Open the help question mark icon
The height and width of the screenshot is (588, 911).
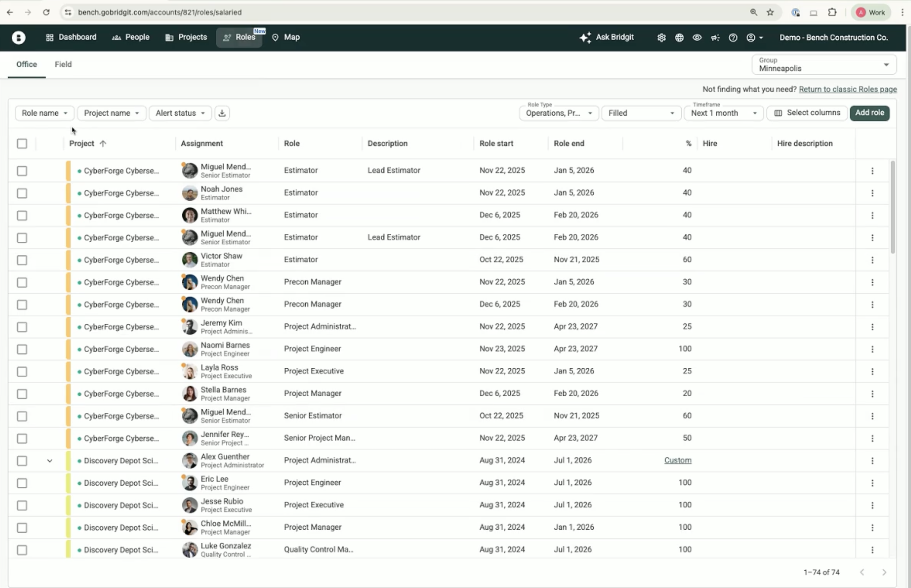733,38
